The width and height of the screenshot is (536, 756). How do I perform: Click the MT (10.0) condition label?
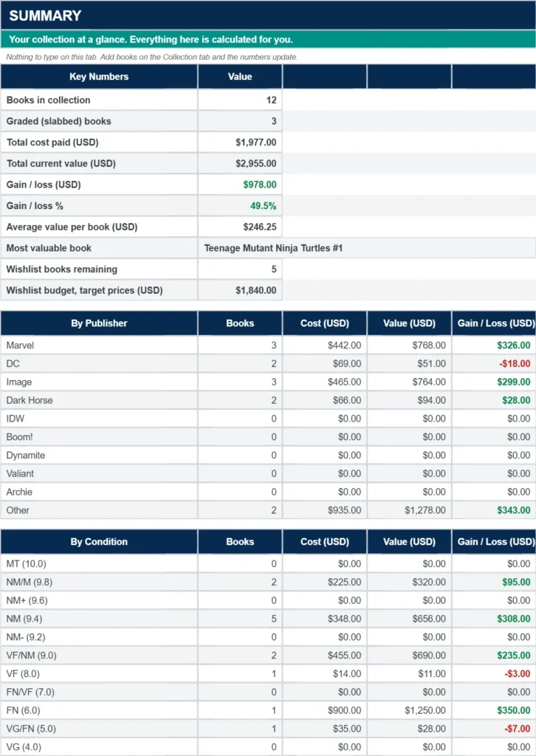27,563
